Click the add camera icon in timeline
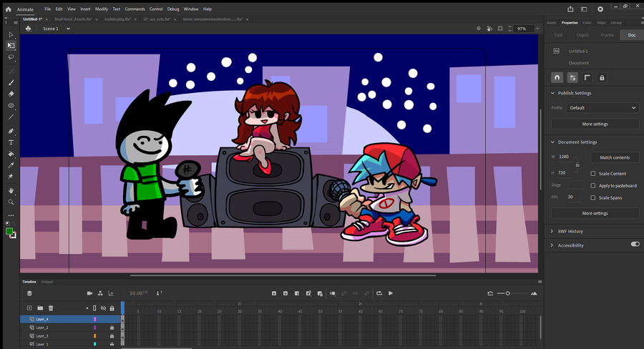 point(89,293)
